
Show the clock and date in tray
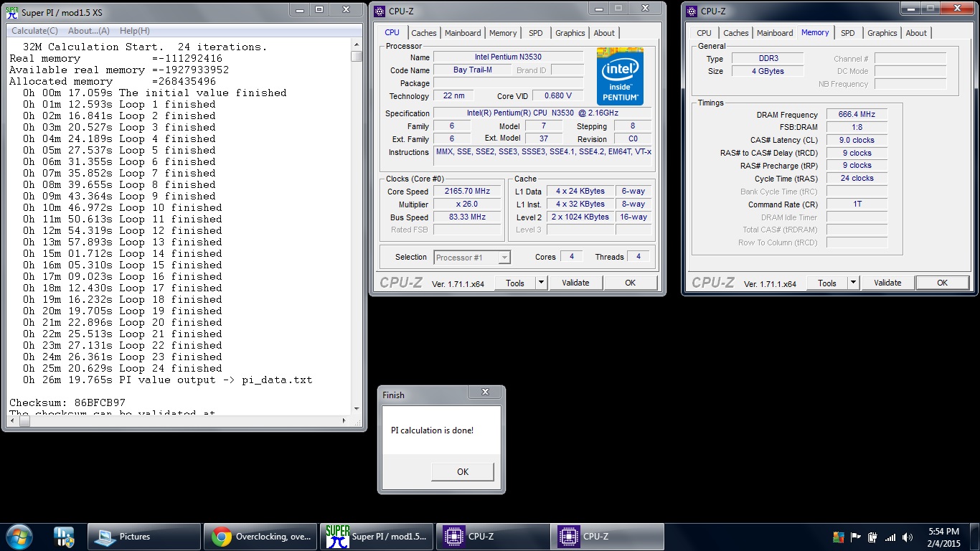coord(943,537)
